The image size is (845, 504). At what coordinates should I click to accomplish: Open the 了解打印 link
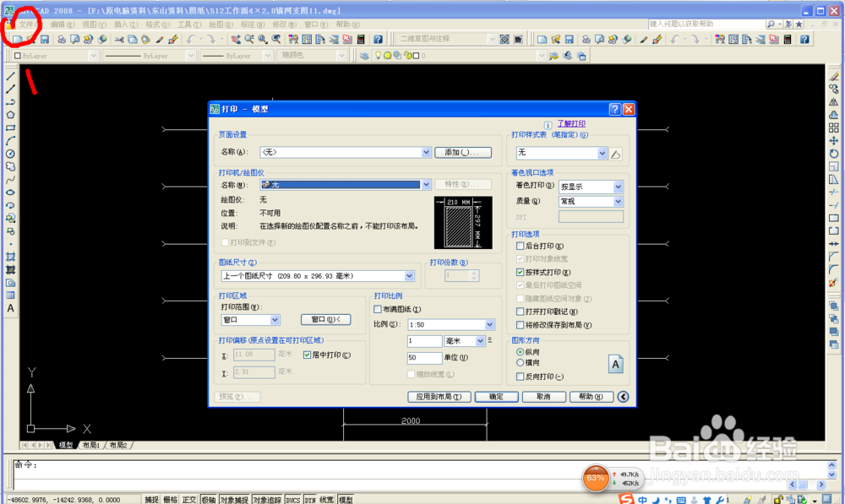tap(570, 124)
